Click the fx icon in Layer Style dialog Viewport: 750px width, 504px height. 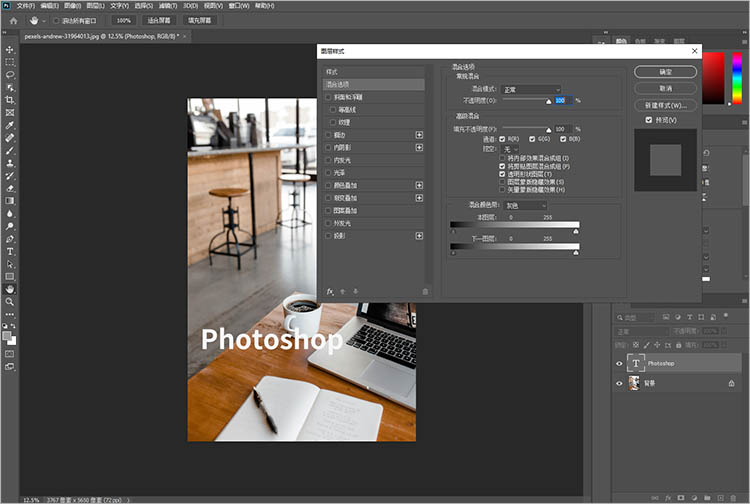pos(330,291)
